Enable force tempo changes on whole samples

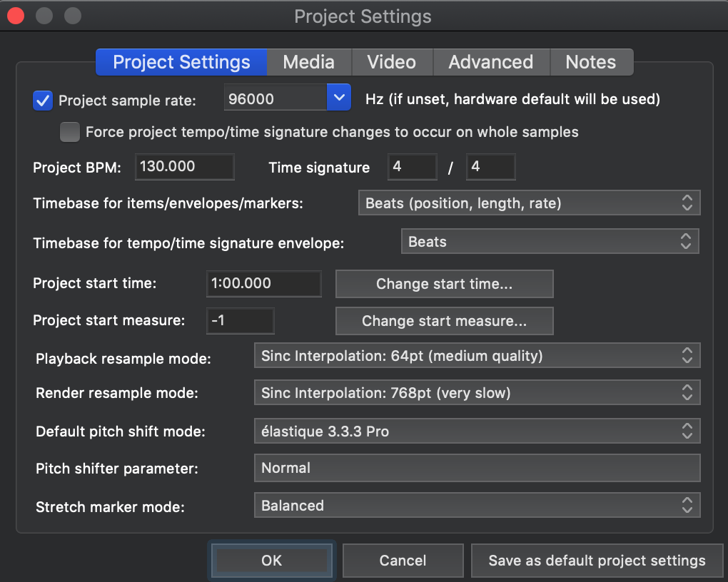point(70,132)
